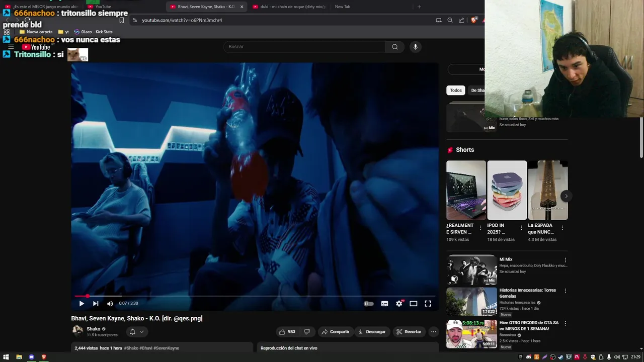644x362 pixels.
Task: Switch to theater mode view
Action: click(414, 304)
